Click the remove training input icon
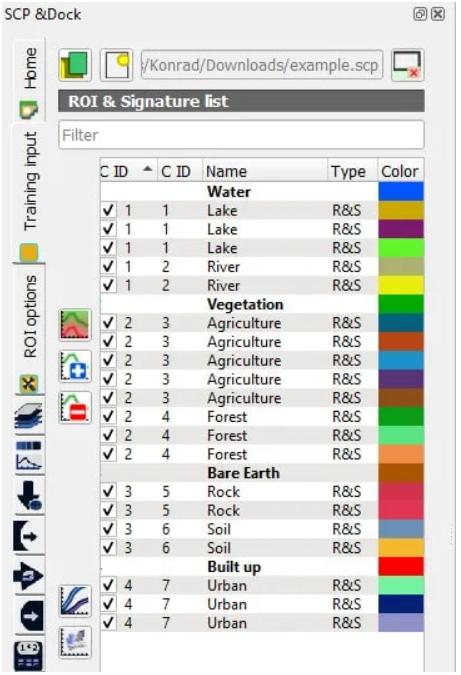This screenshot has height=675, width=461. [x=407, y=65]
